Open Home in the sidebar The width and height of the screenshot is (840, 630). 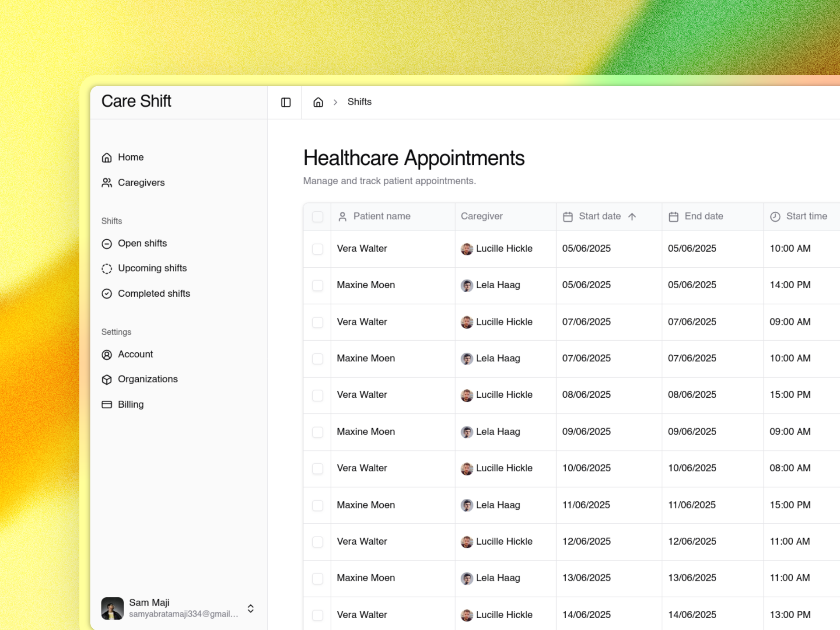click(130, 157)
